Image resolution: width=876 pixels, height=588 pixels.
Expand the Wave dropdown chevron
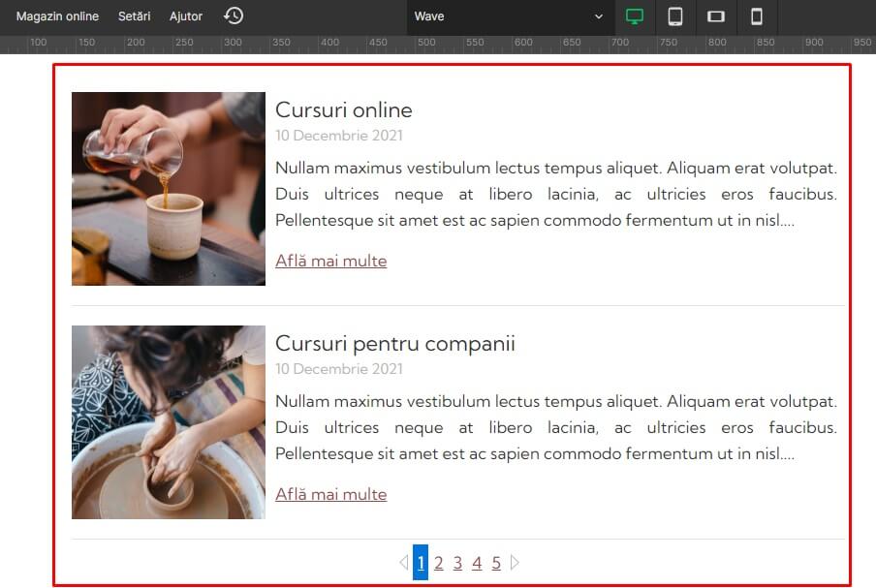(x=598, y=16)
